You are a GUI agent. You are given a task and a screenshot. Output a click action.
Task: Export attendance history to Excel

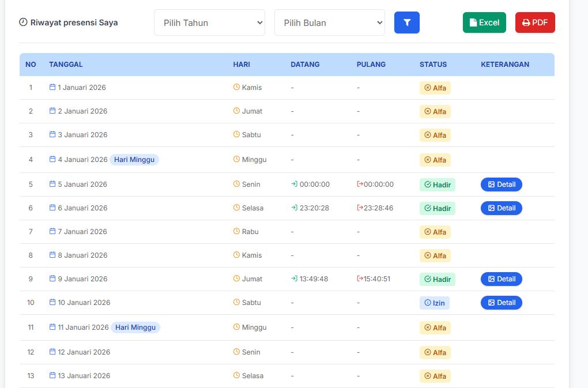click(x=484, y=22)
